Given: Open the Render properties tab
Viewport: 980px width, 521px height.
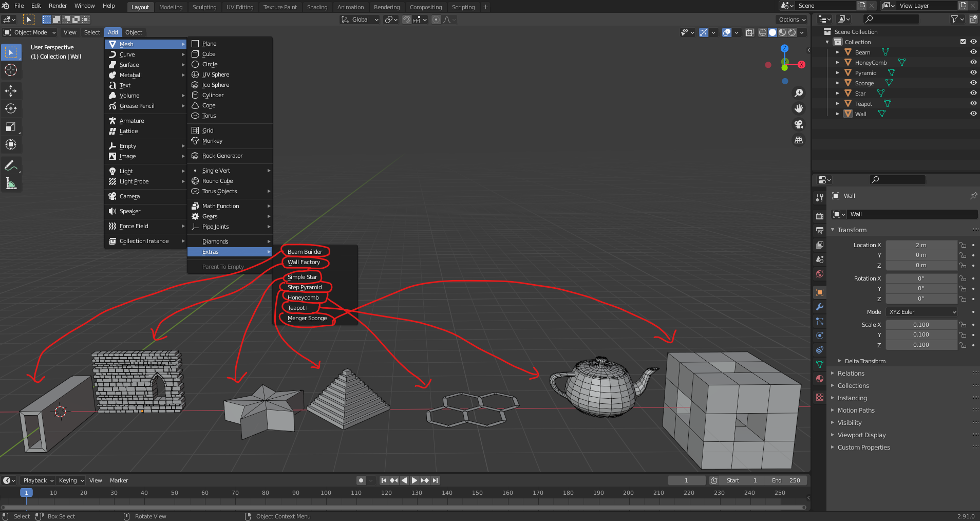Looking at the screenshot, I should pyautogui.click(x=820, y=216).
